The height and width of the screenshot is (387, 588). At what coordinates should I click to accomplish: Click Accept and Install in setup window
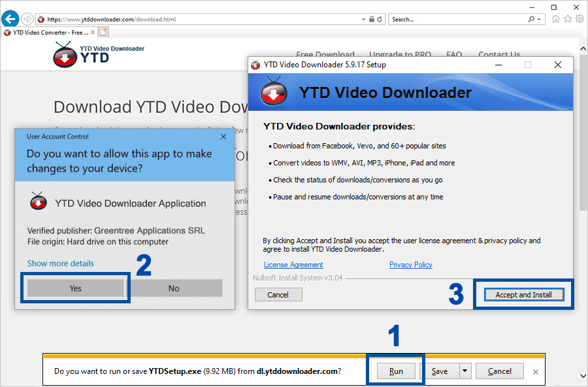click(x=523, y=295)
